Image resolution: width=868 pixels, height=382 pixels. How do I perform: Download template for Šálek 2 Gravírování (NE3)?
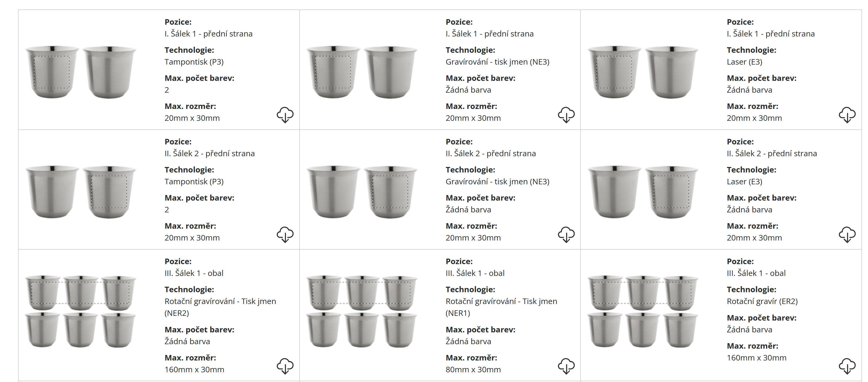point(566,234)
